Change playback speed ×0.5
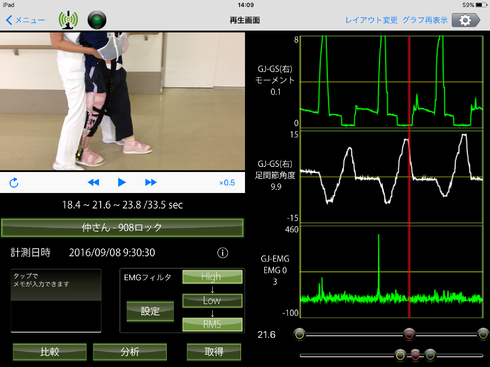Screen dimensions: 490x367 click(227, 183)
